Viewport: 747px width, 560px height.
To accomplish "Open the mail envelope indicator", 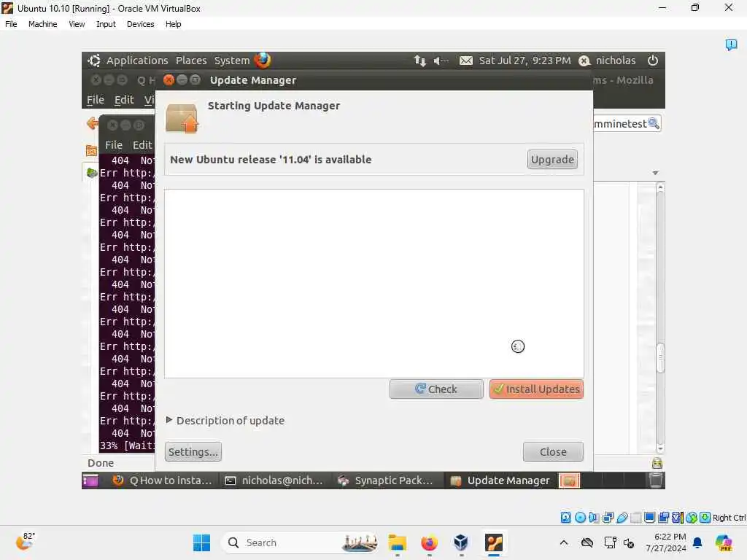I will (466, 61).
